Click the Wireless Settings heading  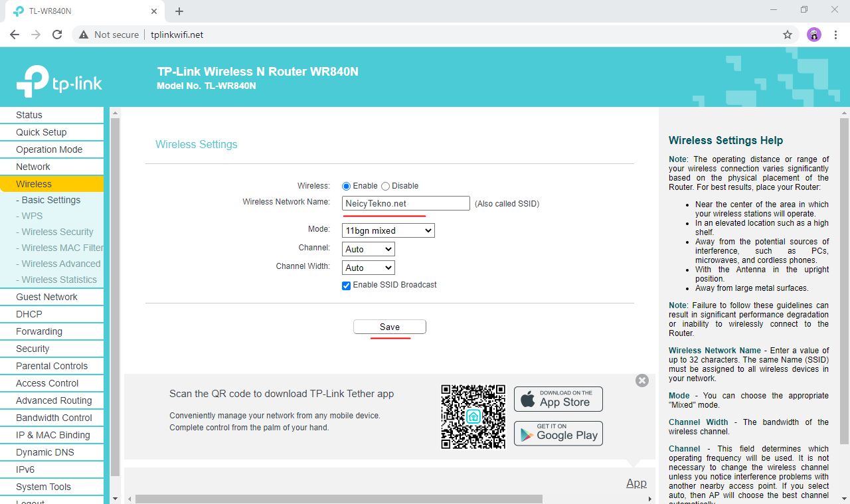(196, 144)
